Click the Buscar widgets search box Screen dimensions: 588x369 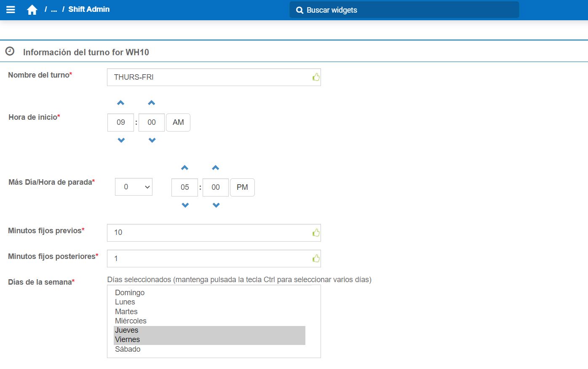click(x=404, y=10)
